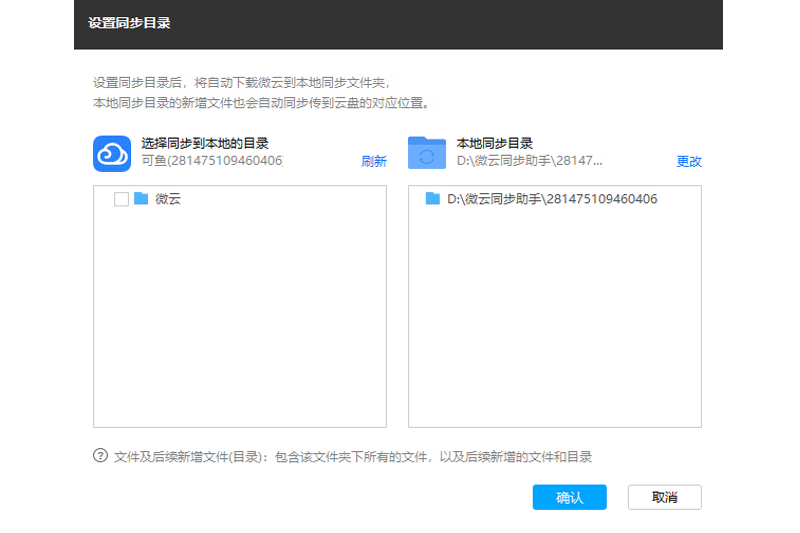
Task: Click empty area in the local directory list
Action: point(555,320)
